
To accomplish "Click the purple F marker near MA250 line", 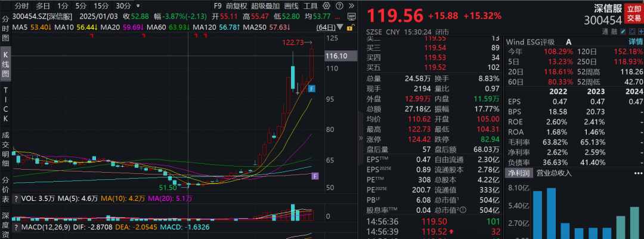I will point(315,176).
